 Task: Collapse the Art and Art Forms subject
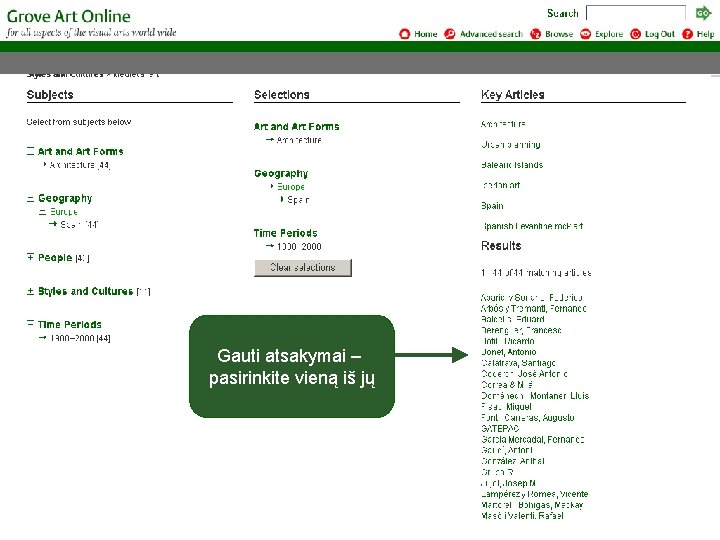click(x=30, y=151)
